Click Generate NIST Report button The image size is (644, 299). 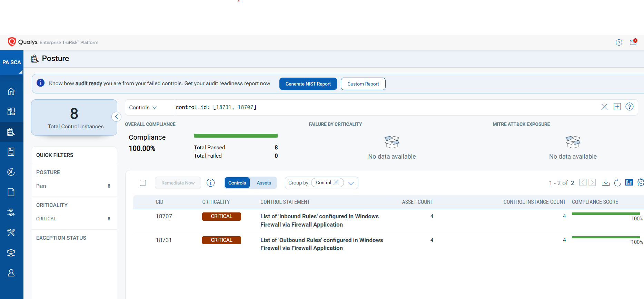click(x=308, y=84)
